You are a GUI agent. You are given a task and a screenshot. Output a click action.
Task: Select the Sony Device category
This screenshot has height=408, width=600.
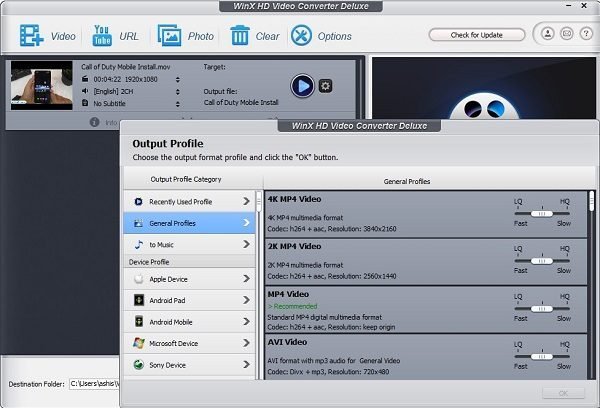point(189,365)
